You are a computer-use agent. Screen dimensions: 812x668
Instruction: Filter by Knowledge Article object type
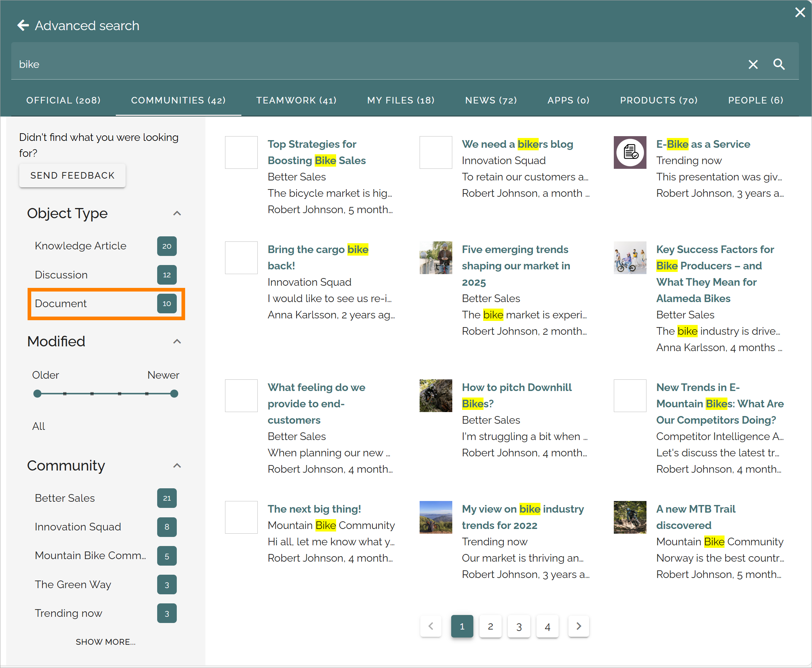coord(106,246)
